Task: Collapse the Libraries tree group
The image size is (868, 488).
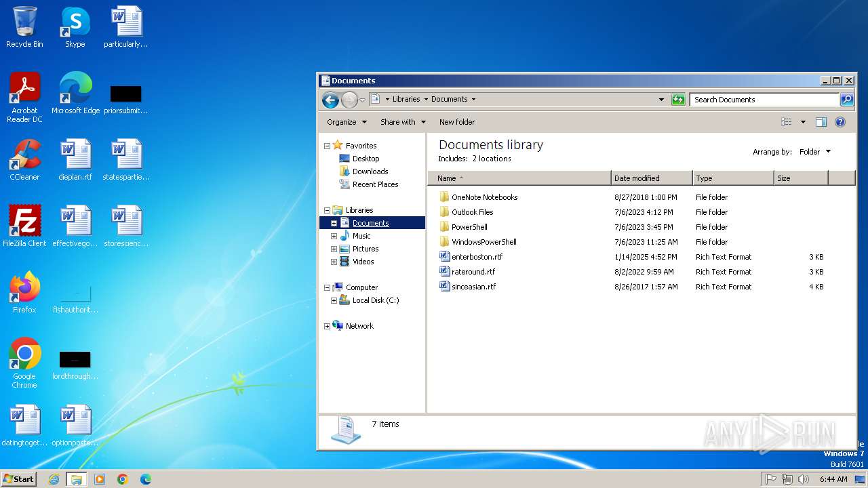Action: (327, 211)
